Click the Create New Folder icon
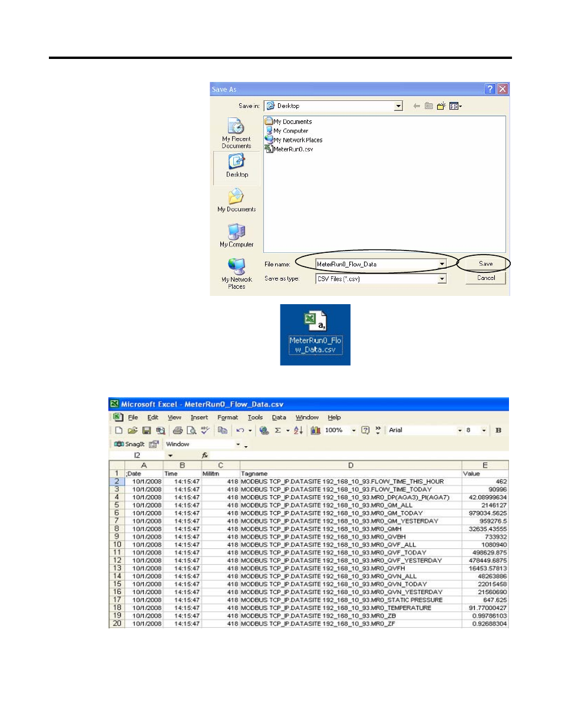This screenshot has height=728, width=562. (x=441, y=106)
